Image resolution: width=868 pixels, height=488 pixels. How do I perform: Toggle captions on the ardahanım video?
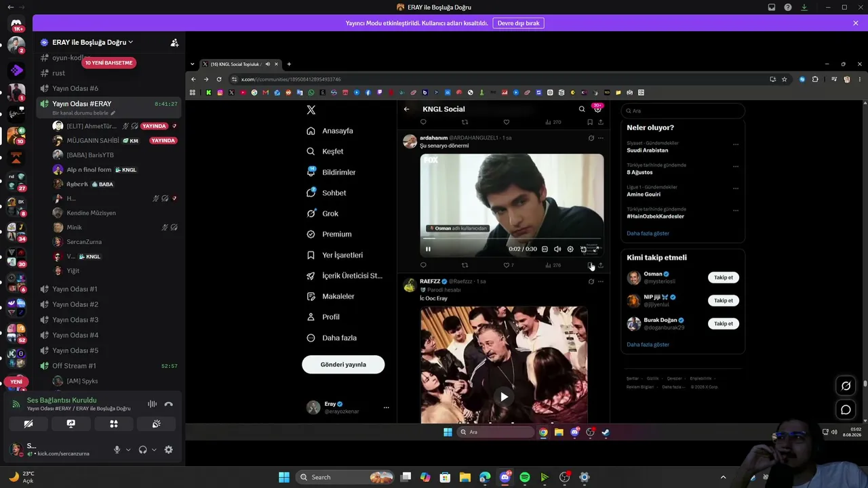545,249
